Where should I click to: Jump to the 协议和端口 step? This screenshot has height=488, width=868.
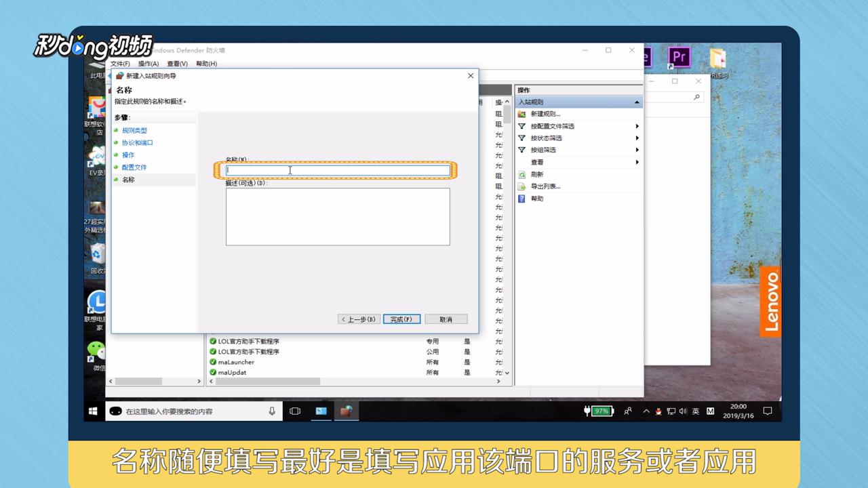pyautogui.click(x=138, y=142)
